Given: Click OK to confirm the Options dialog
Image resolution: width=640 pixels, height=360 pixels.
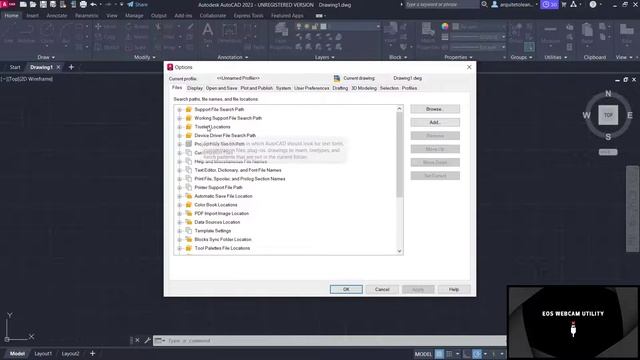Looking at the screenshot, I should pyautogui.click(x=346, y=289).
